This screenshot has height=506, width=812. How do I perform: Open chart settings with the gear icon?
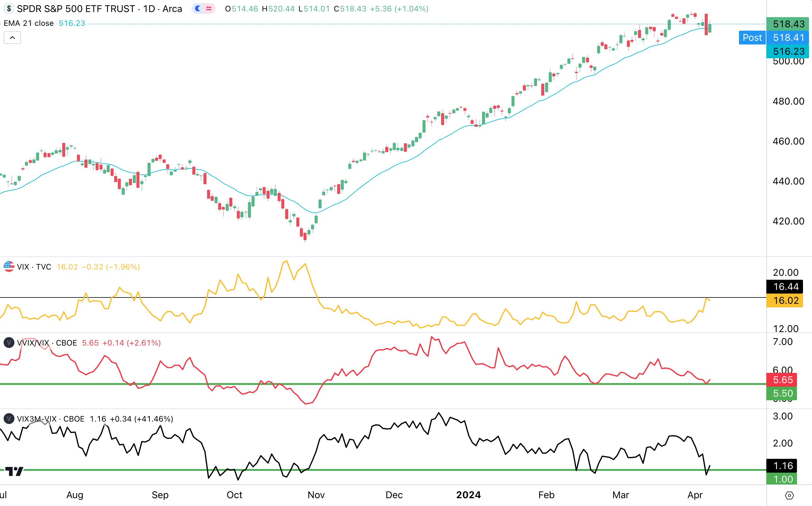789,495
